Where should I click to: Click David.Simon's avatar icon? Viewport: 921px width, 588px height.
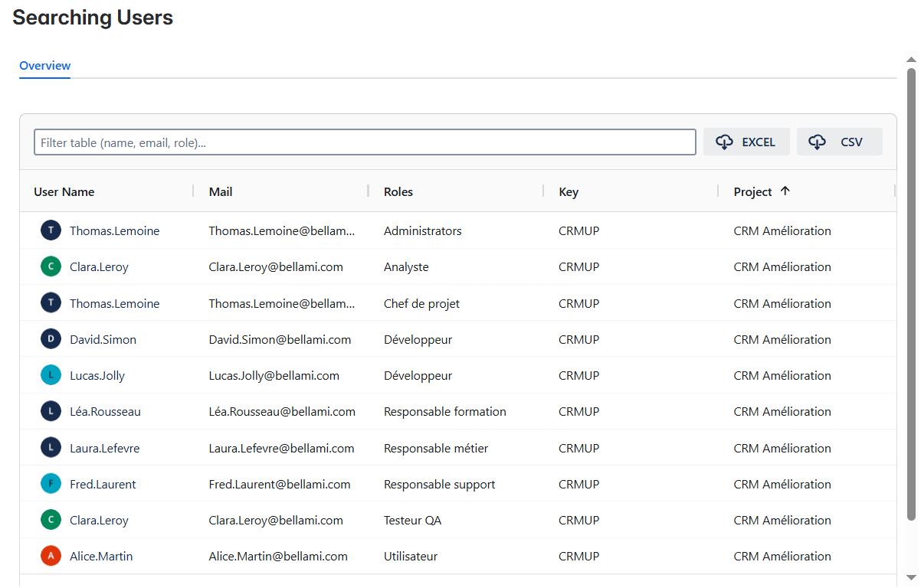coord(51,339)
